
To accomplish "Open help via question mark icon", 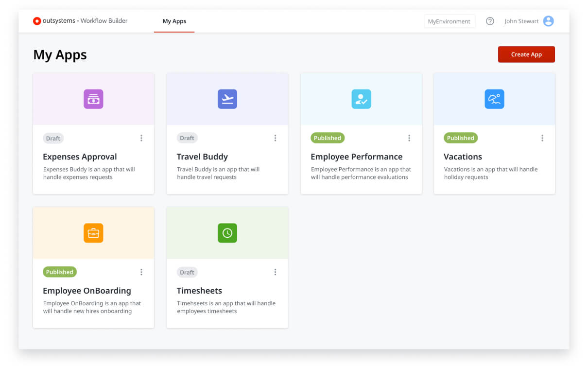I will [x=490, y=21].
